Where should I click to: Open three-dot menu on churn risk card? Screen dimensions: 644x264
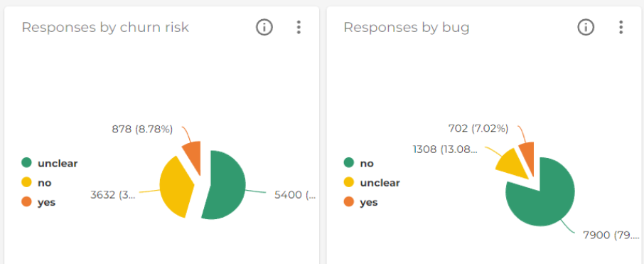coord(299,28)
